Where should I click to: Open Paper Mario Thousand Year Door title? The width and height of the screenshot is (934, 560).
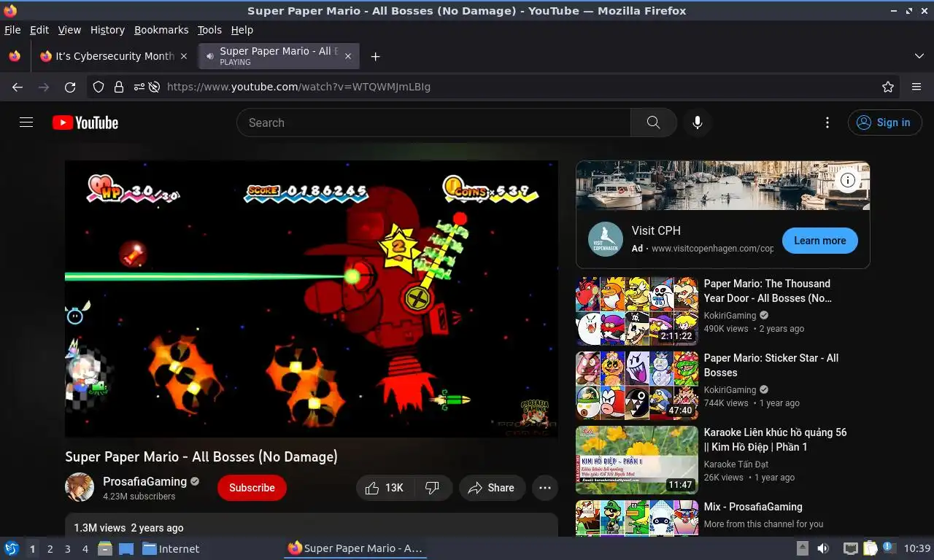tap(767, 290)
